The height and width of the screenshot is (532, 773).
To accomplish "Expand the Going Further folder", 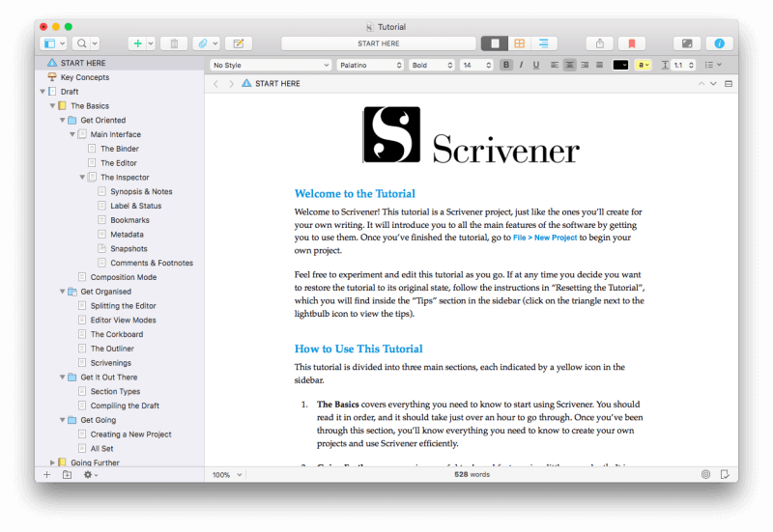I will (x=53, y=462).
